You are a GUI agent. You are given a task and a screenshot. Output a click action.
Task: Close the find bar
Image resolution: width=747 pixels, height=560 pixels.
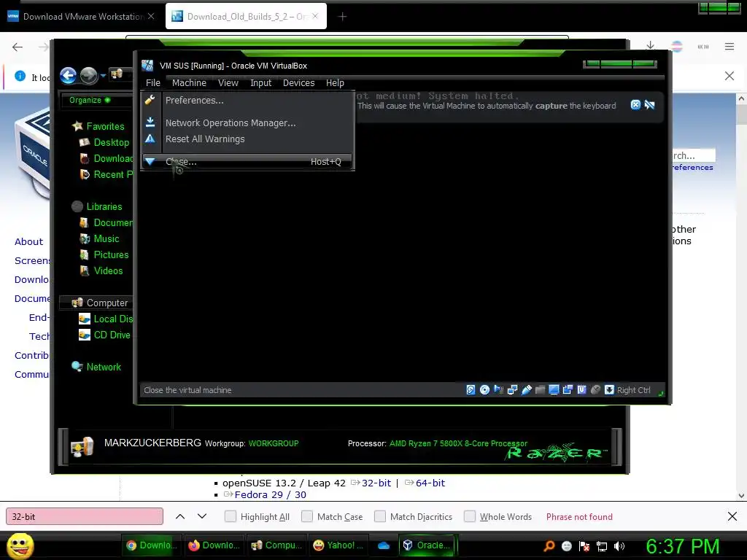pyautogui.click(x=732, y=516)
